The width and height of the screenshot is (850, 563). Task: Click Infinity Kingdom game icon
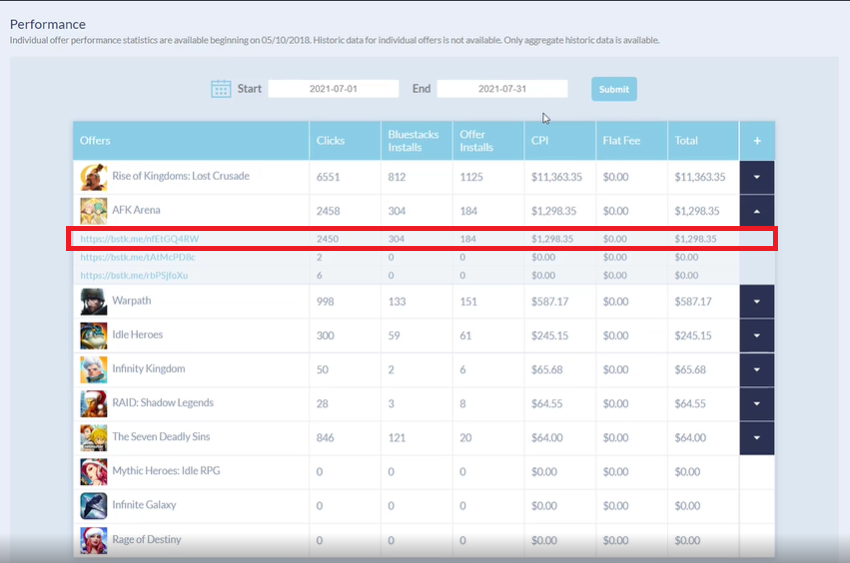click(x=94, y=370)
